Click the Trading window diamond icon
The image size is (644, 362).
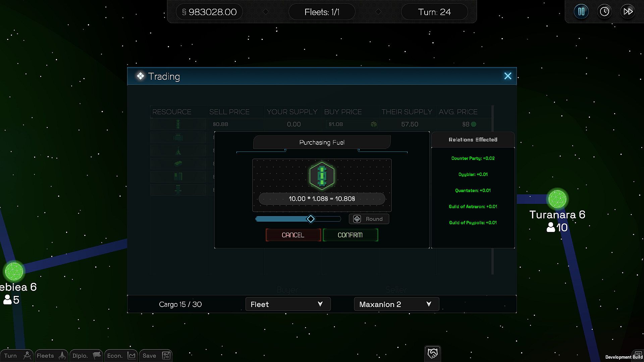coord(140,76)
